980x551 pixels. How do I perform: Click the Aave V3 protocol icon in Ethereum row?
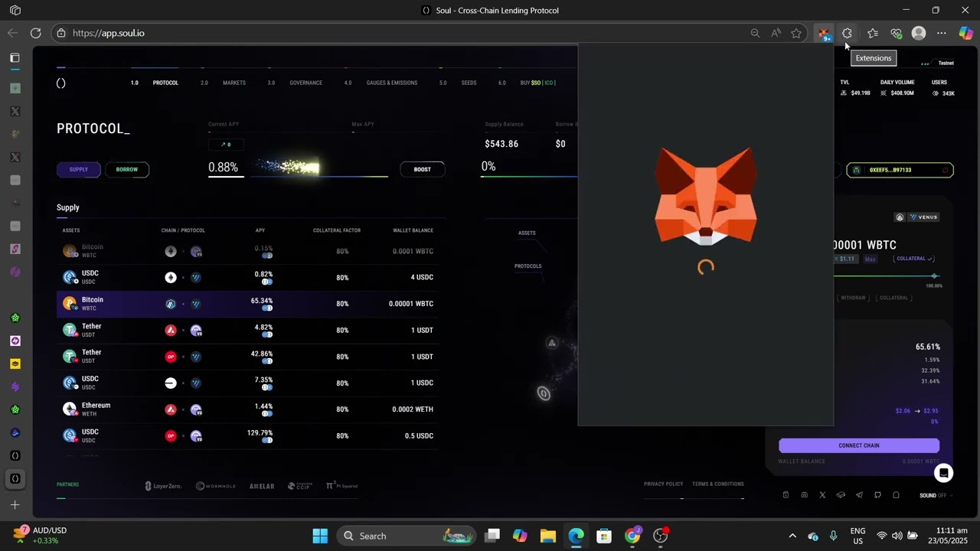[x=196, y=409]
